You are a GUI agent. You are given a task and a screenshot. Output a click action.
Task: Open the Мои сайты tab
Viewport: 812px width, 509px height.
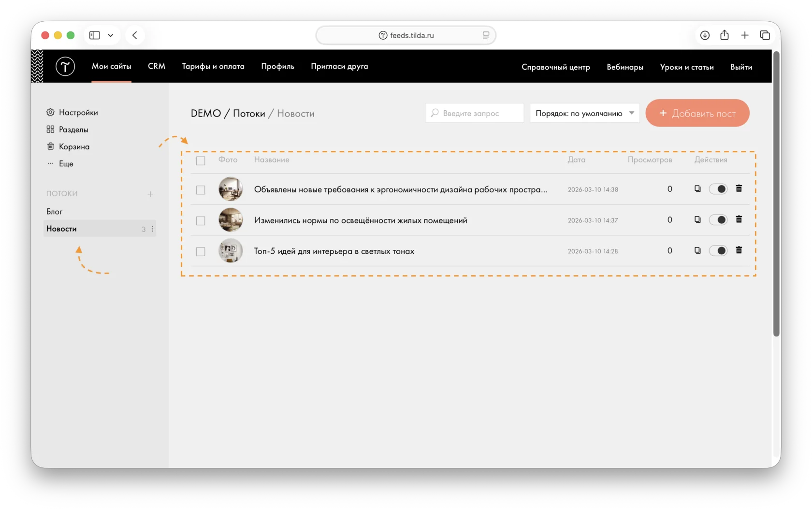tap(111, 66)
